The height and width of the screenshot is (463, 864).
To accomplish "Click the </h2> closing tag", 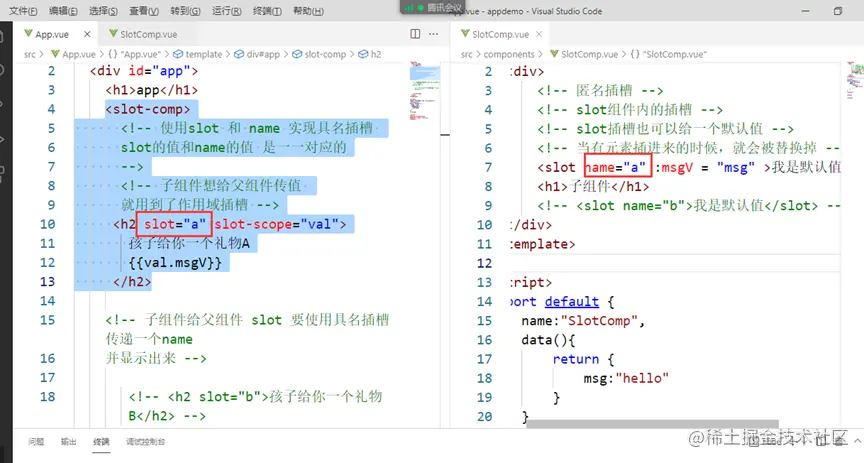I will (x=132, y=282).
